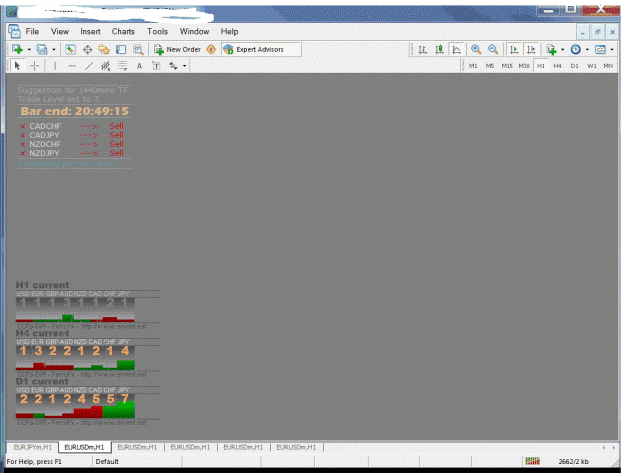
Task: Select the text label tool
Action: pos(156,66)
